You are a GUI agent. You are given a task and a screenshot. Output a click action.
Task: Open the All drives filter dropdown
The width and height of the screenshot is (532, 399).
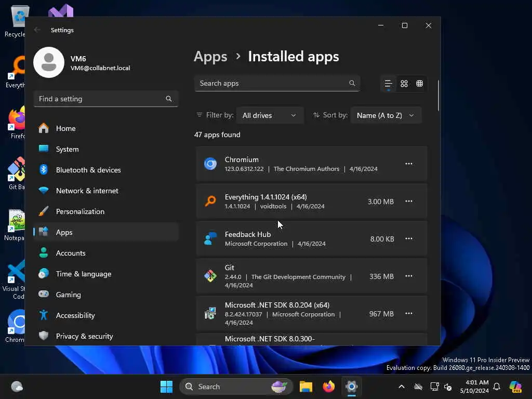pyautogui.click(x=270, y=115)
